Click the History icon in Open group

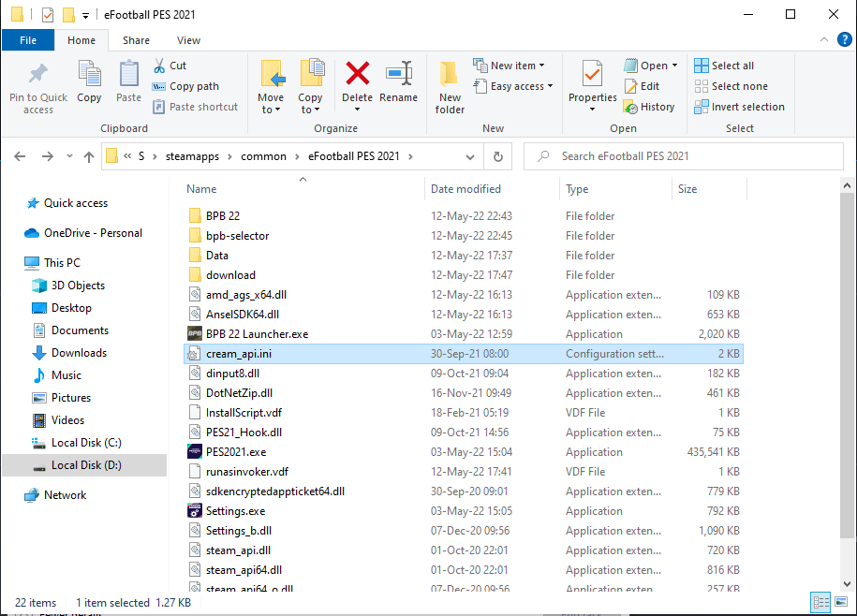(649, 107)
